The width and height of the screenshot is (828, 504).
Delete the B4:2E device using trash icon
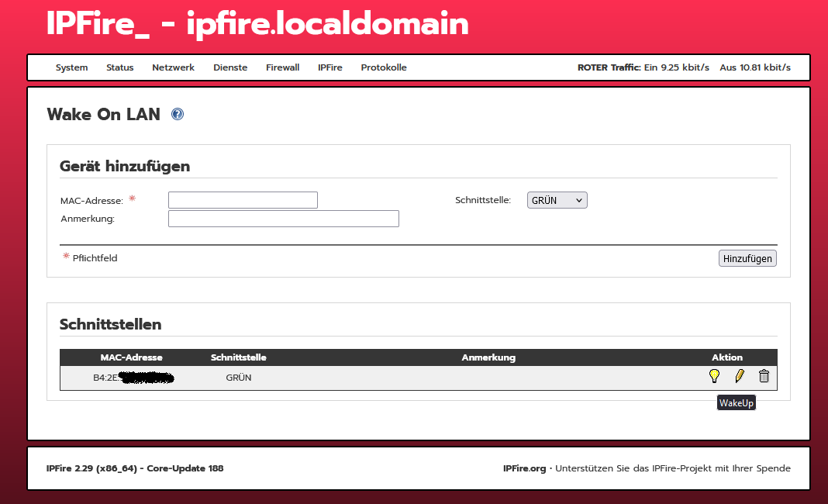764,375
